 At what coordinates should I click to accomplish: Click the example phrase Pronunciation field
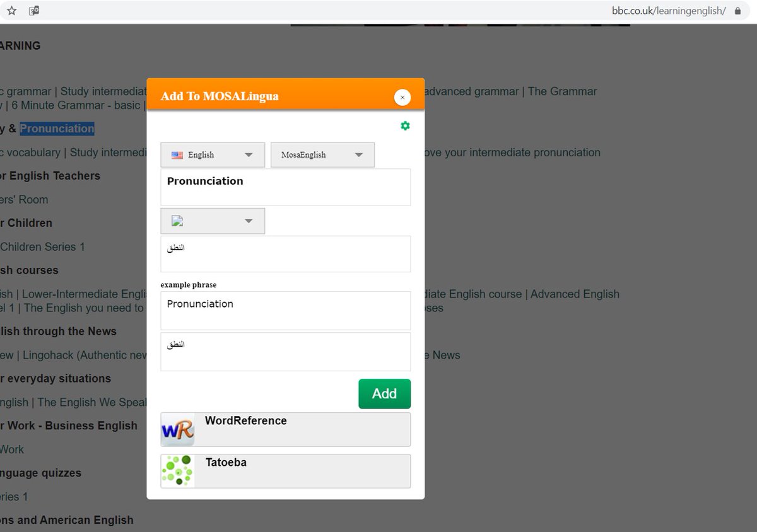[x=286, y=311]
